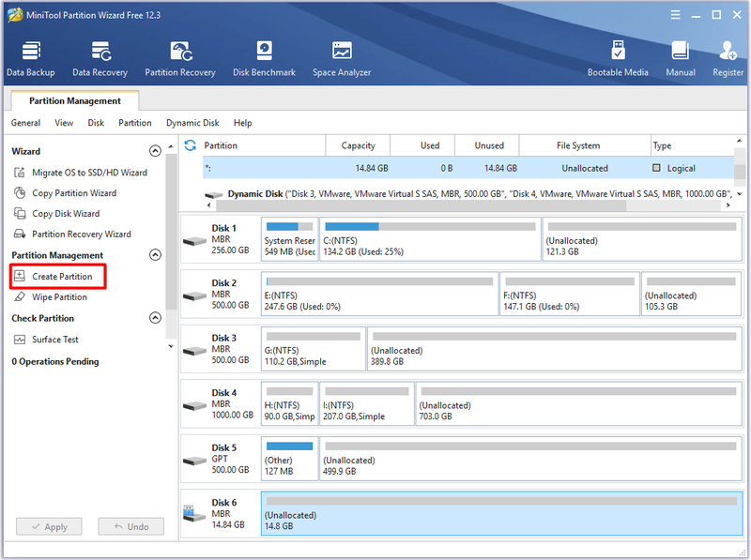Select System Reserved partition on Disk 1

289,239
